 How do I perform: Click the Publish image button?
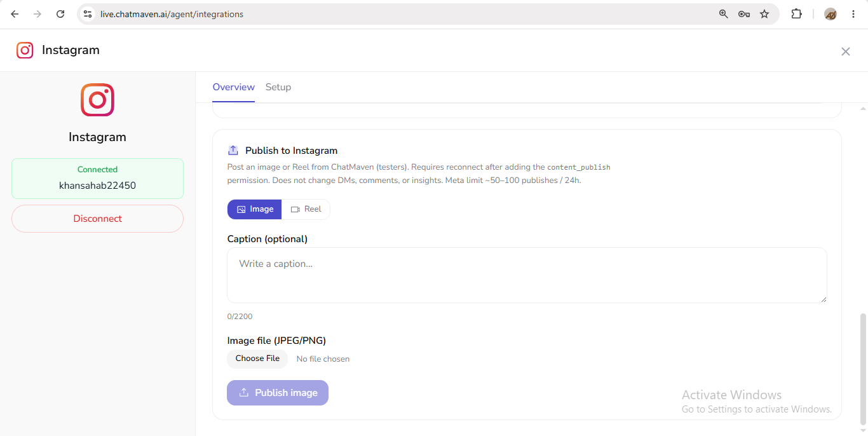[278, 393]
